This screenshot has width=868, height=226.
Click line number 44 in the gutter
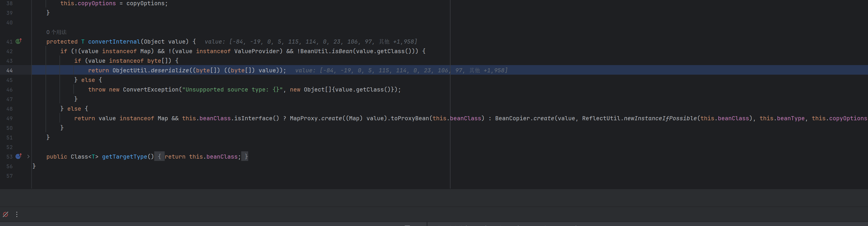[10, 71]
